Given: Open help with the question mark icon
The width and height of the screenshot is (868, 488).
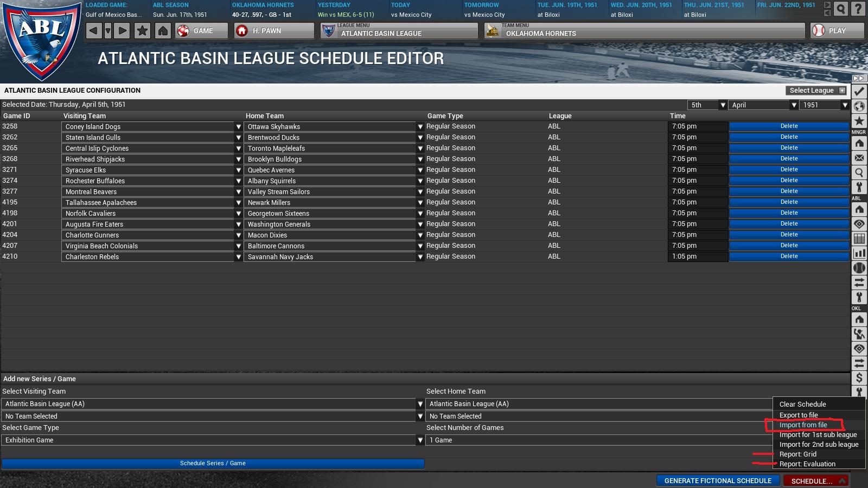Looking at the screenshot, I should pyautogui.click(x=858, y=9).
